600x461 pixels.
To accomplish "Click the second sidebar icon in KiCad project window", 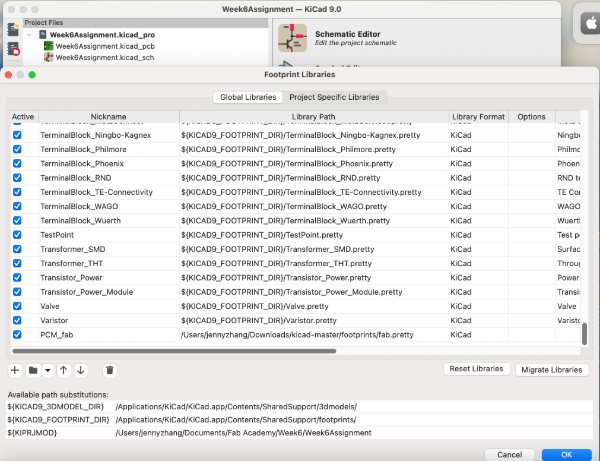I will pyautogui.click(x=13, y=49).
